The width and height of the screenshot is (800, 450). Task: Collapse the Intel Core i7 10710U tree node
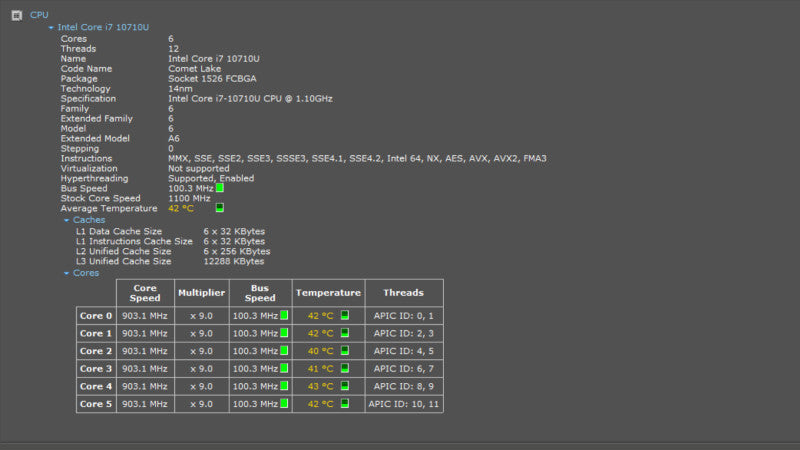(x=51, y=28)
